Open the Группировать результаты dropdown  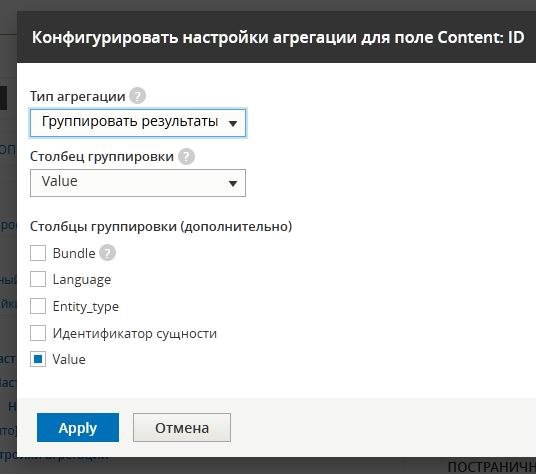click(x=138, y=123)
